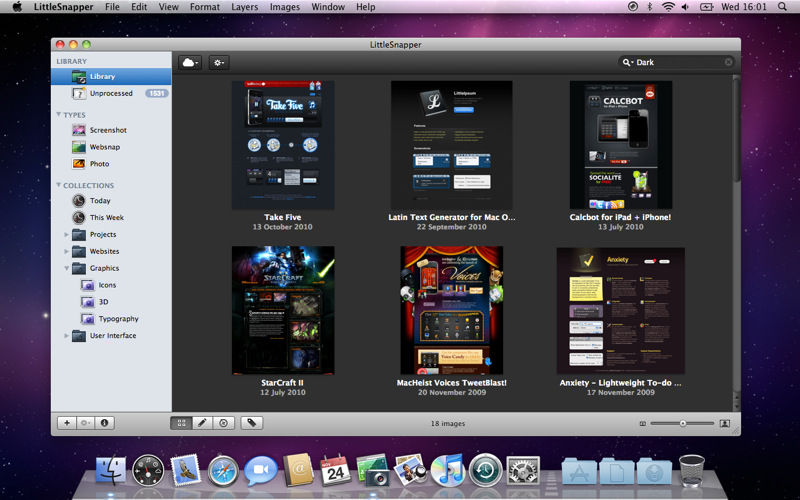Click the Photo type icon
This screenshot has width=800, height=500.
point(79,164)
